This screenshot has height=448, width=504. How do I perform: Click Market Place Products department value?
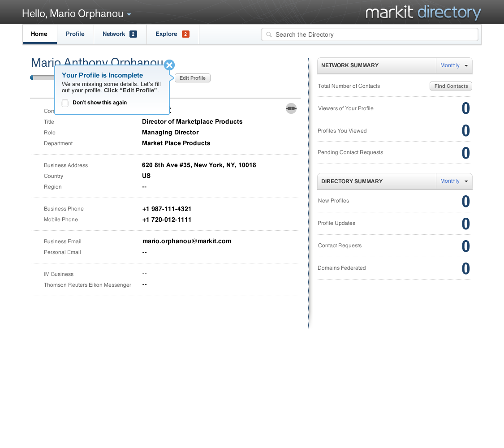tap(176, 143)
